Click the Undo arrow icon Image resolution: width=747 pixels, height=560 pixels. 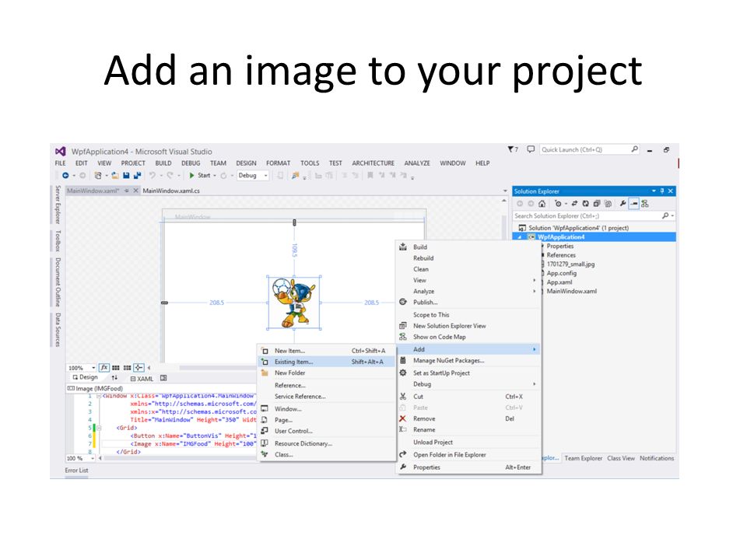tap(153, 176)
